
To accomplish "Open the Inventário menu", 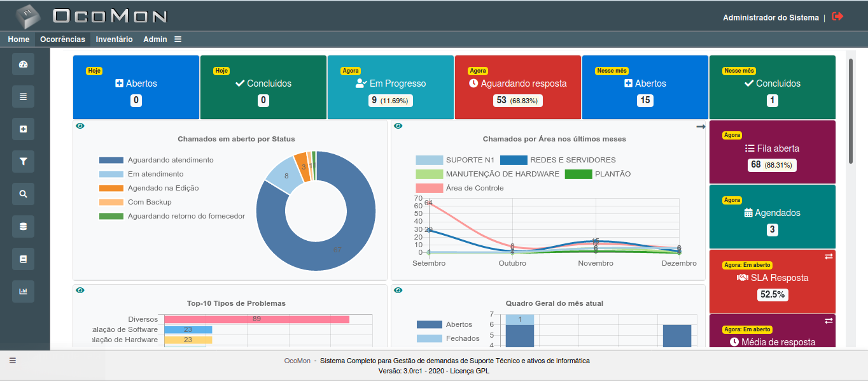I will [115, 40].
